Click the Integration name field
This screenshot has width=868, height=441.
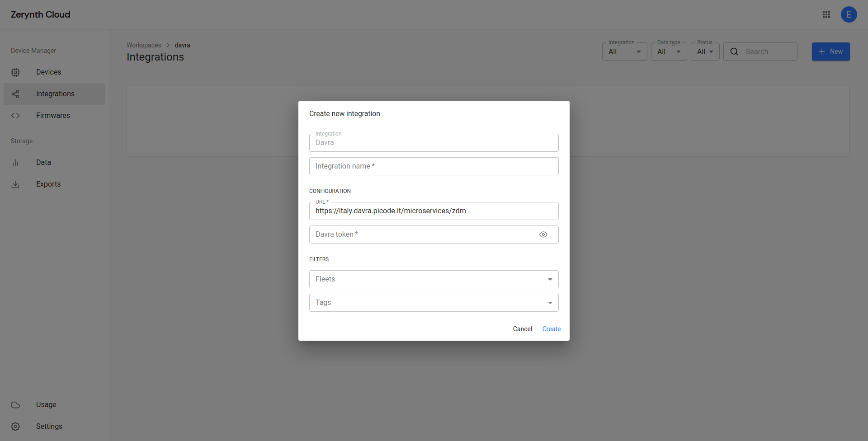[434, 166]
